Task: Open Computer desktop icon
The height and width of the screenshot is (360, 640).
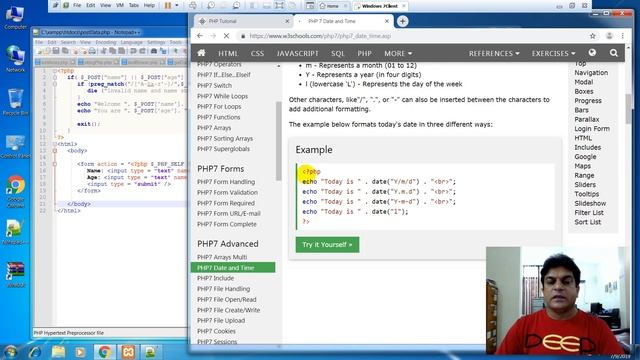Action: [15, 17]
